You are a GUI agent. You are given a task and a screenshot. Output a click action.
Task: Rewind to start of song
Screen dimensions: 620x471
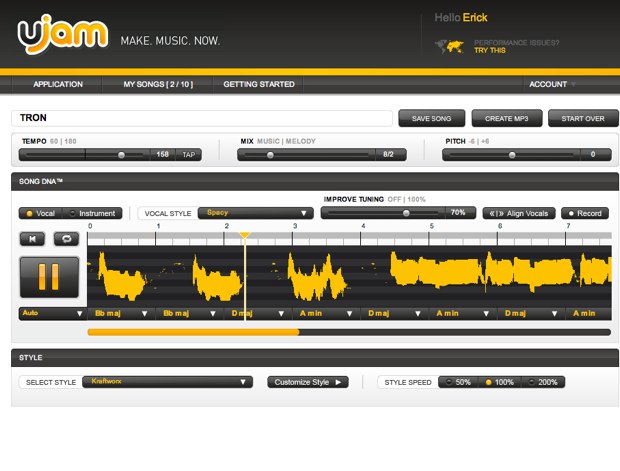(x=32, y=239)
